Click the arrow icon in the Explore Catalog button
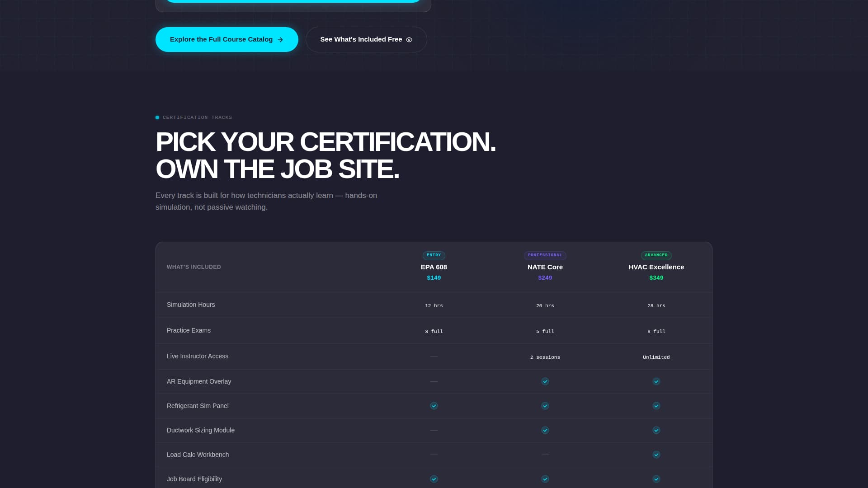This screenshot has width=868, height=488. pos(280,40)
